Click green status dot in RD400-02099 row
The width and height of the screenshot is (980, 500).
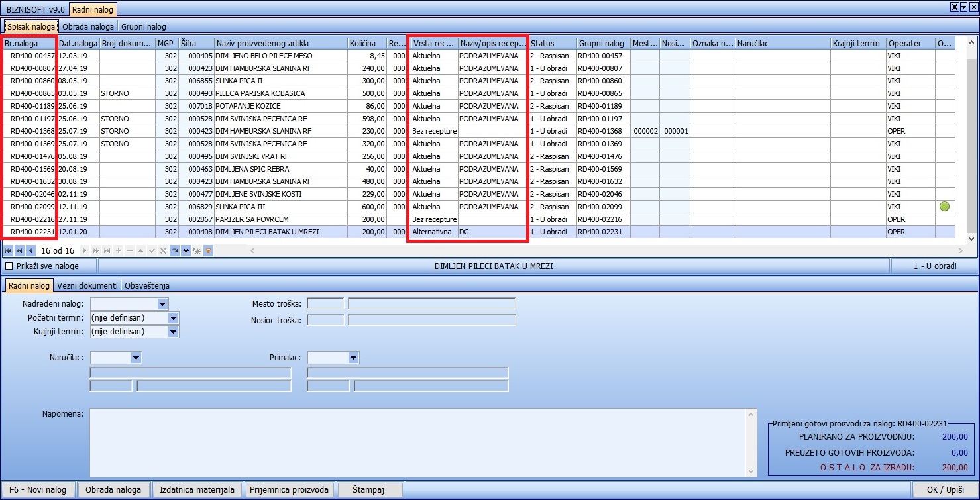[945, 207]
